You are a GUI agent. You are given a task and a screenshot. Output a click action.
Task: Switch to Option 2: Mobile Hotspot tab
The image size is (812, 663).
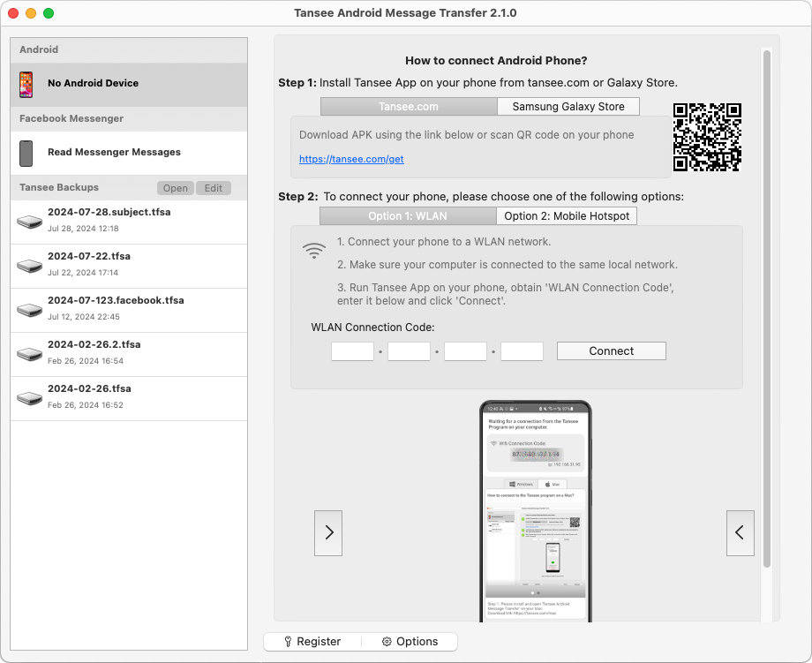click(x=567, y=216)
